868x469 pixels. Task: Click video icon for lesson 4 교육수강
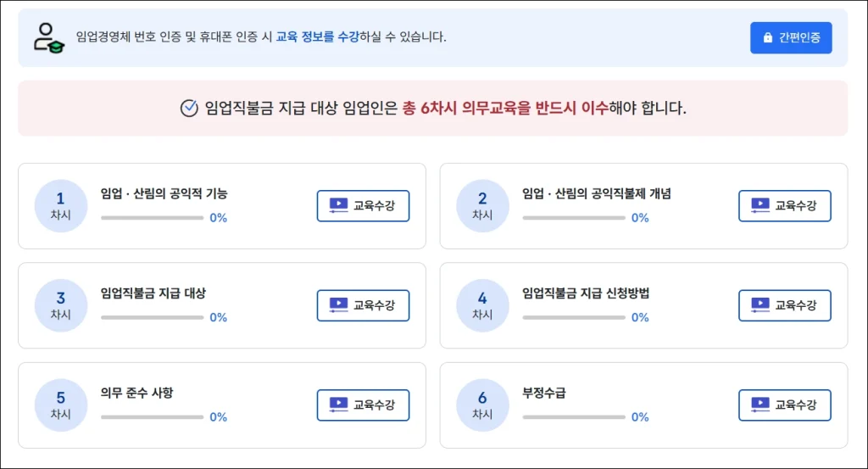(759, 305)
